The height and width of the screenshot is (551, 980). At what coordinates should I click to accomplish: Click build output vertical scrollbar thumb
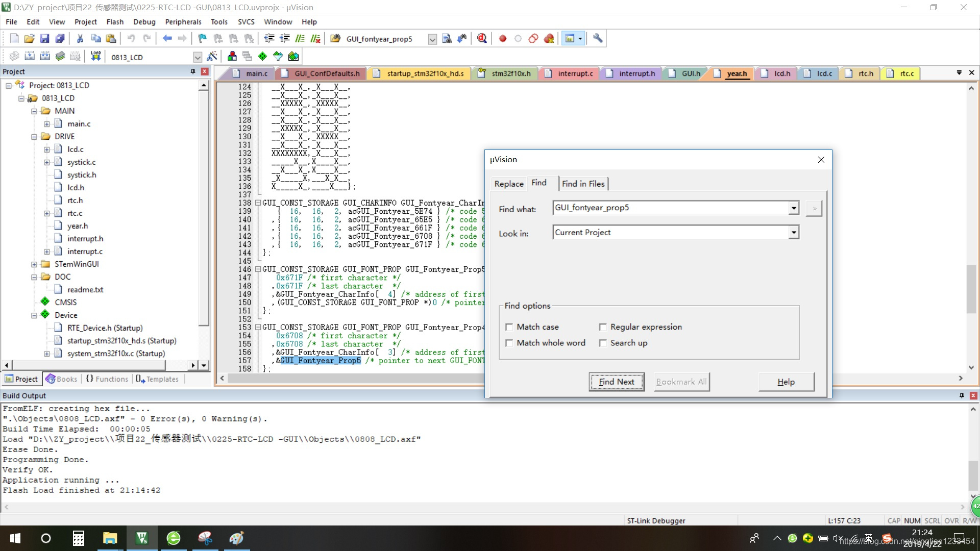973,475
